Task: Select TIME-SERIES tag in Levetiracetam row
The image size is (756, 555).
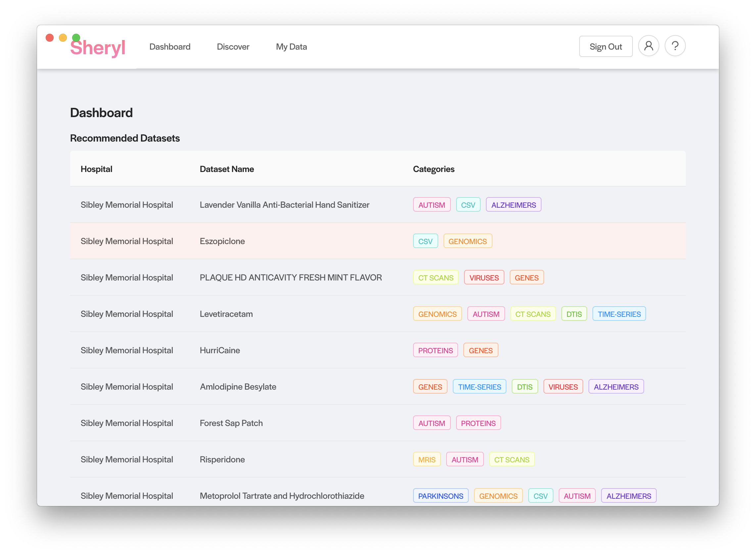Action: coord(619,314)
